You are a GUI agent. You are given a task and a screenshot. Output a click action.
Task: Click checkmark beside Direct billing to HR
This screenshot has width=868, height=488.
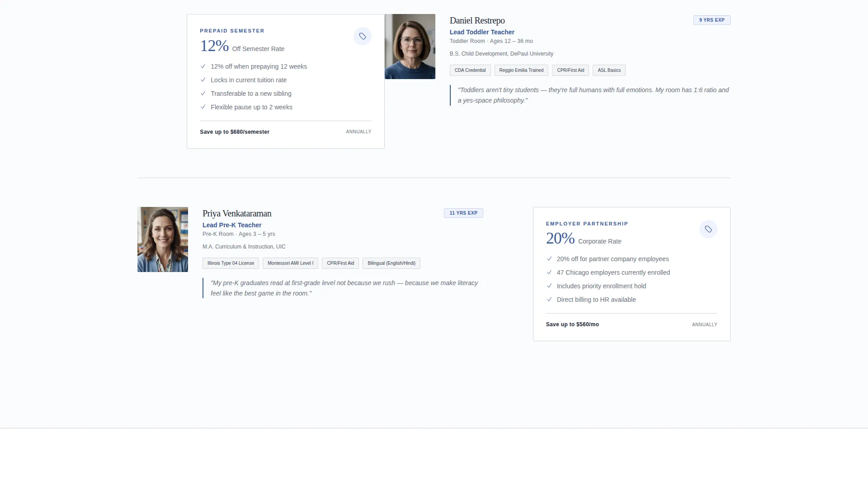coord(549,299)
